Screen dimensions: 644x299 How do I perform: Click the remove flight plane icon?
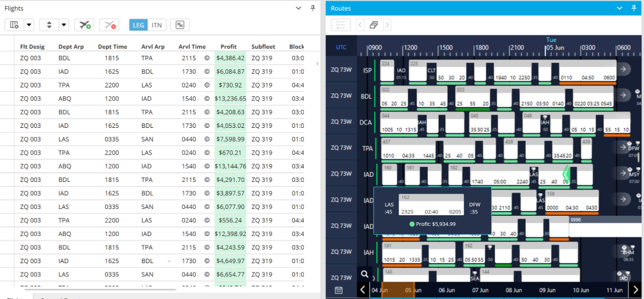109,25
